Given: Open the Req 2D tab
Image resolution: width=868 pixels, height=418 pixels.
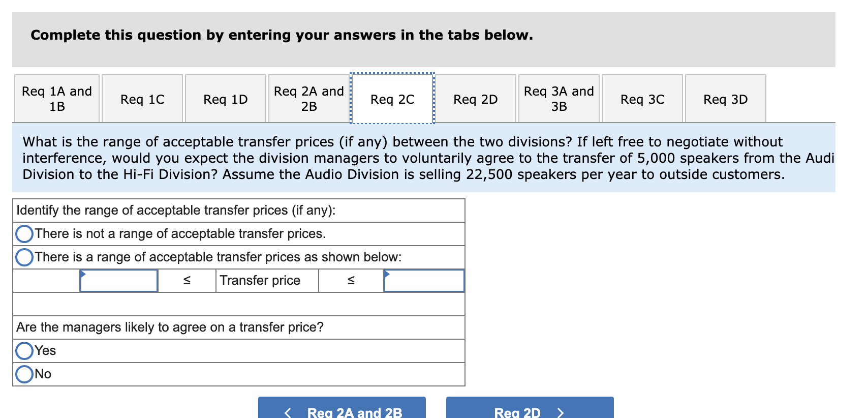Looking at the screenshot, I should 476,98.
